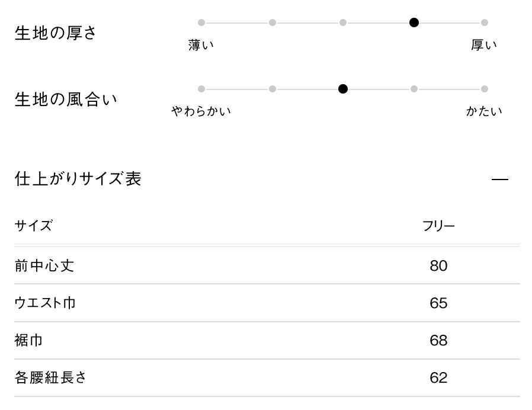This screenshot has width=532, height=410.
Task: Click the 各腰紐長さ value 62
Action: point(438,378)
